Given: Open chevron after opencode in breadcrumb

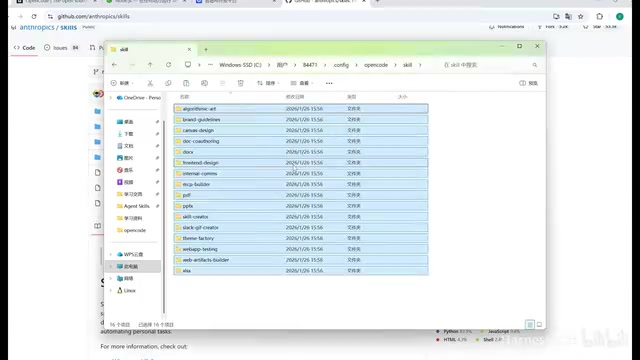Looking at the screenshot, I should [x=395, y=65].
